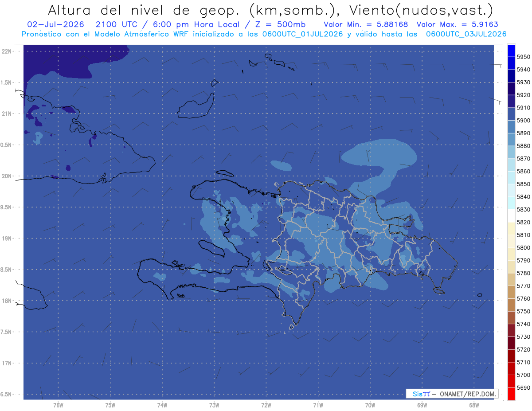Image resolution: width=532 pixels, height=411 pixels.
Task: Click the longitude label '68W'
Action: [x=474, y=405]
